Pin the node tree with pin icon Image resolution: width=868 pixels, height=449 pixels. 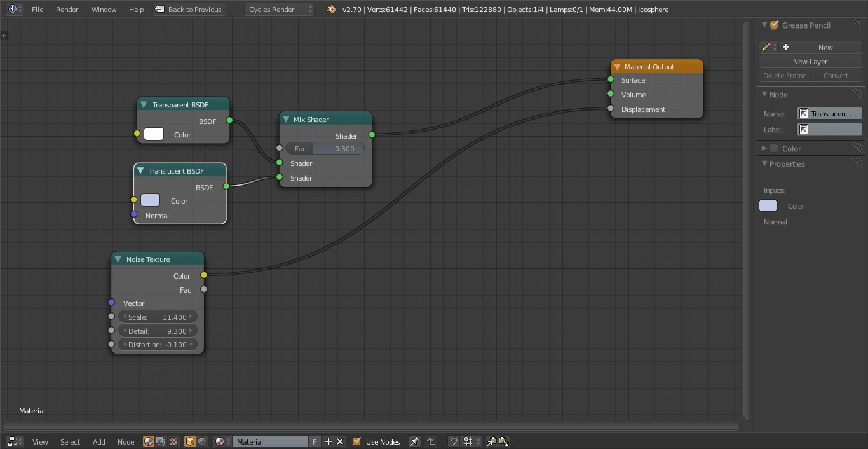414,441
